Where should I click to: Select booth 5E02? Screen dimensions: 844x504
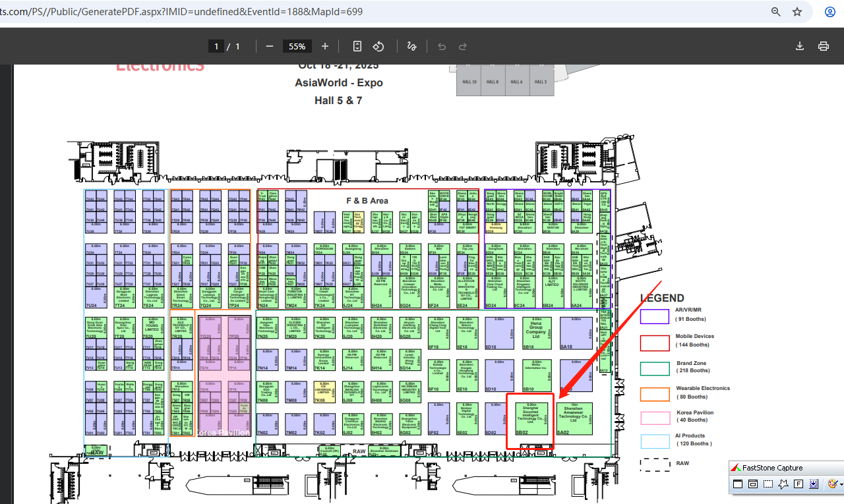click(x=467, y=419)
